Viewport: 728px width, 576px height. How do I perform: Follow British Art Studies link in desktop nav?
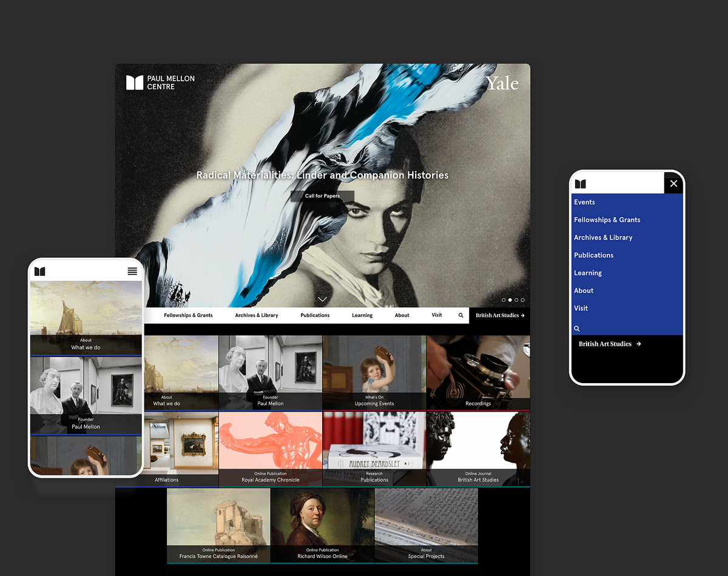[x=499, y=315]
